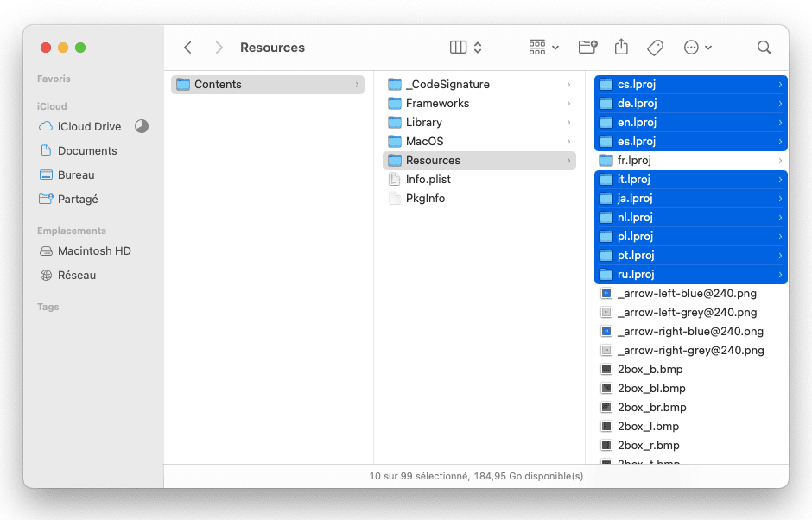The image size is (812, 520).
Task: Click the Library row chevron
Action: point(568,123)
